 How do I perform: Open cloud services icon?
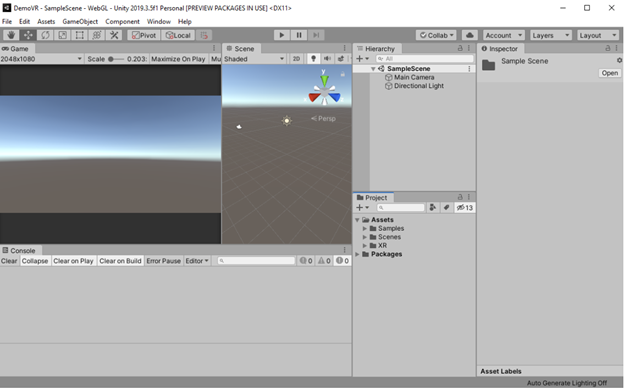[x=470, y=35]
